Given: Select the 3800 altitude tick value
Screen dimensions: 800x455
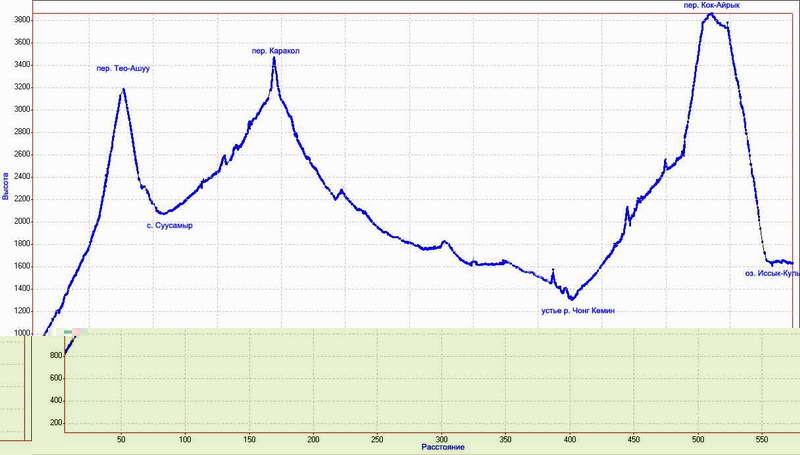Looking at the screenshot, I should (22, 20).
